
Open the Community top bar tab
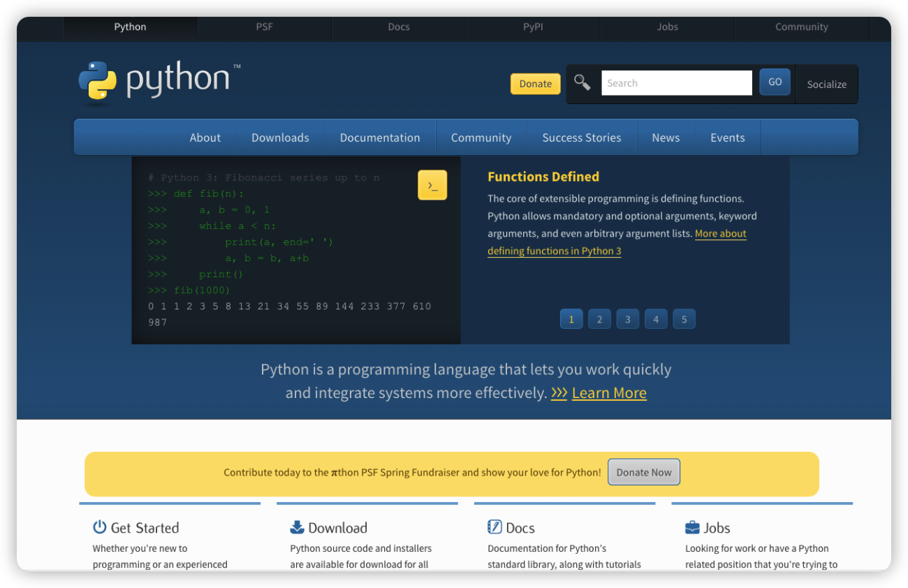coord(802,27)
